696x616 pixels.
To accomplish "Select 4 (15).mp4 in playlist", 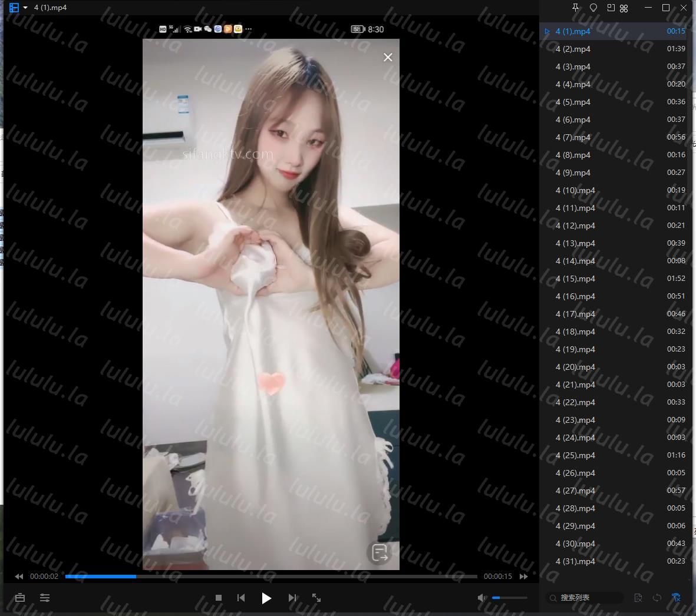I will coord(575,279).
